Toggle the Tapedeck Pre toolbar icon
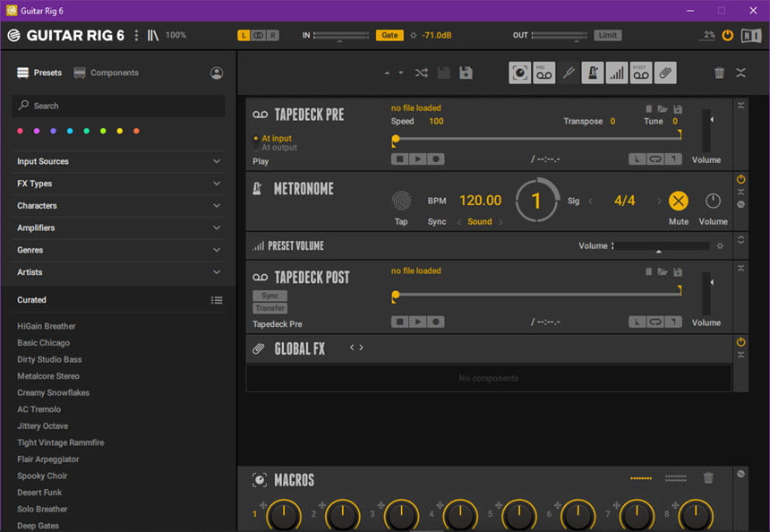This screenshot has width=770, height=532. (x=544, y=73)
